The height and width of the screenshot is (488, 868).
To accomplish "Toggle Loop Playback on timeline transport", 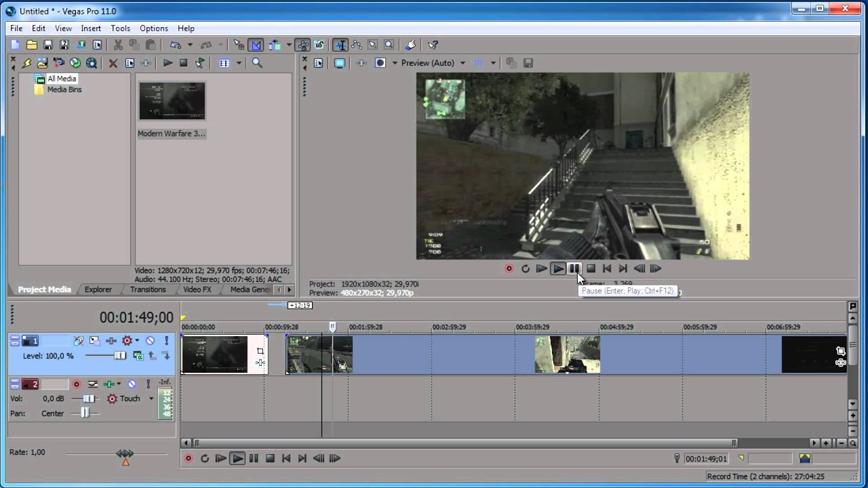I will 205,458.
